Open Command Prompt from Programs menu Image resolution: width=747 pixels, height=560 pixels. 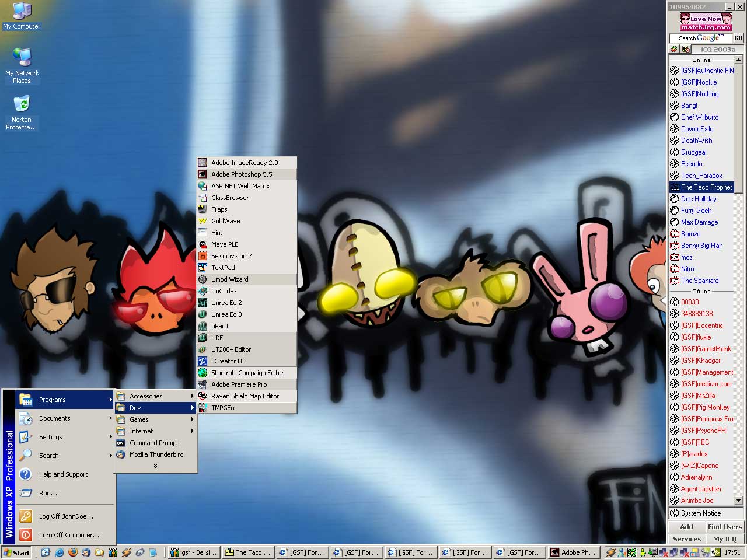coord(156,443)
